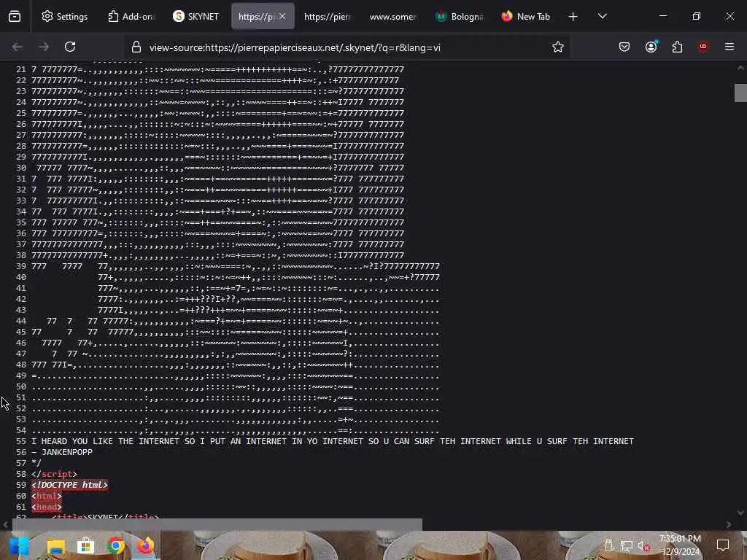The width and height of the screenshot is (747, 560).
Task: Click the muted volume tray icon
Action: [643, 545]
